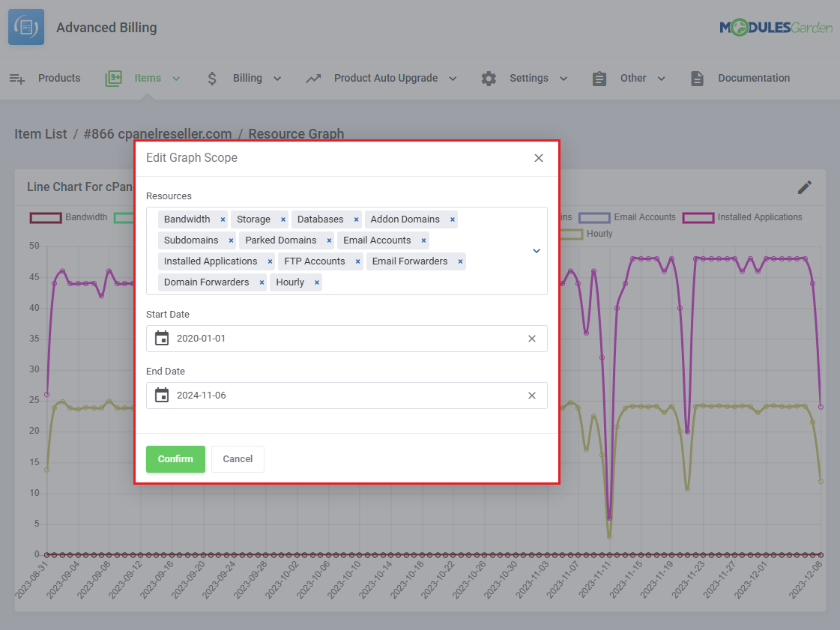Close the Edit Graph Scope dialog
The image size is (840, 630).
(x=539, y=158)
